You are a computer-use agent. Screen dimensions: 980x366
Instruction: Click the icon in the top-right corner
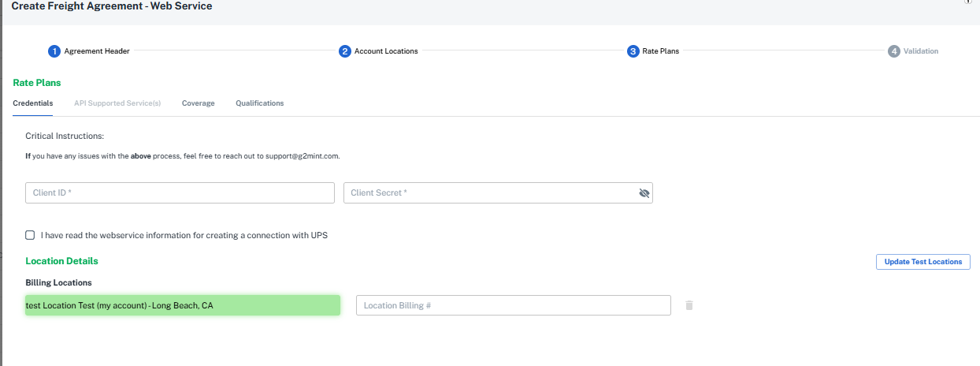click(x=967, y=2)
